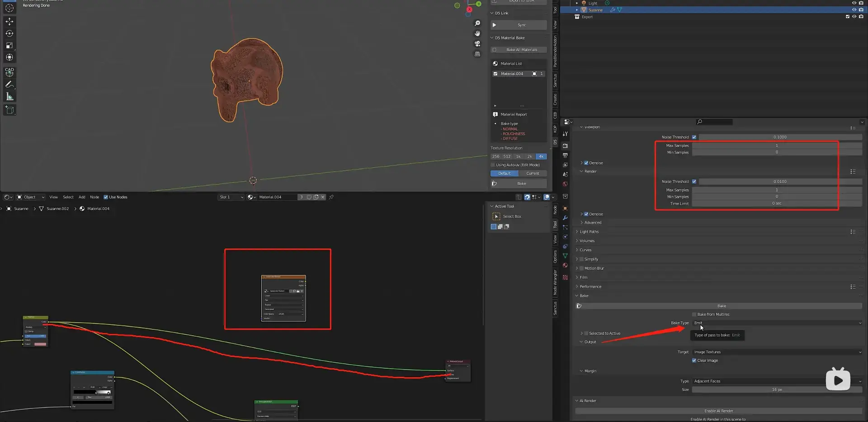Toggle Motion Blur checkbox
This screenshot has width=868, height=422.
(x=581, y=268)
